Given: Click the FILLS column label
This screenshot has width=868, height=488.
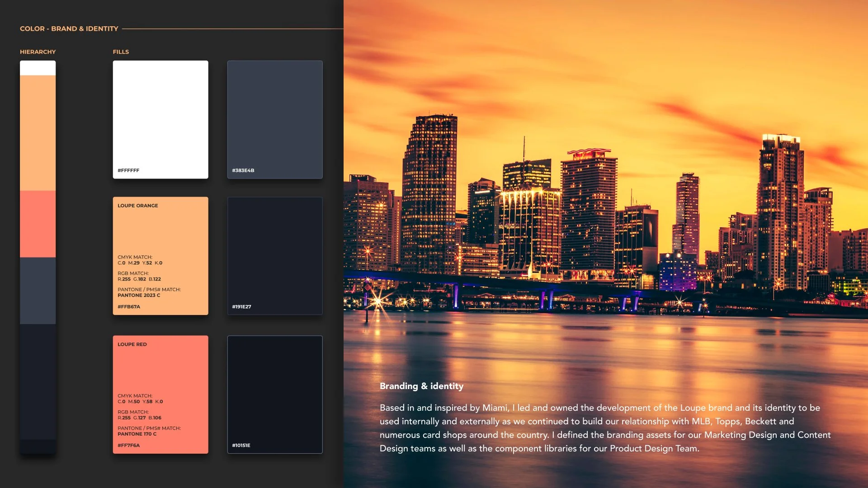Looking at the screenshot, I should pos(121,52).
